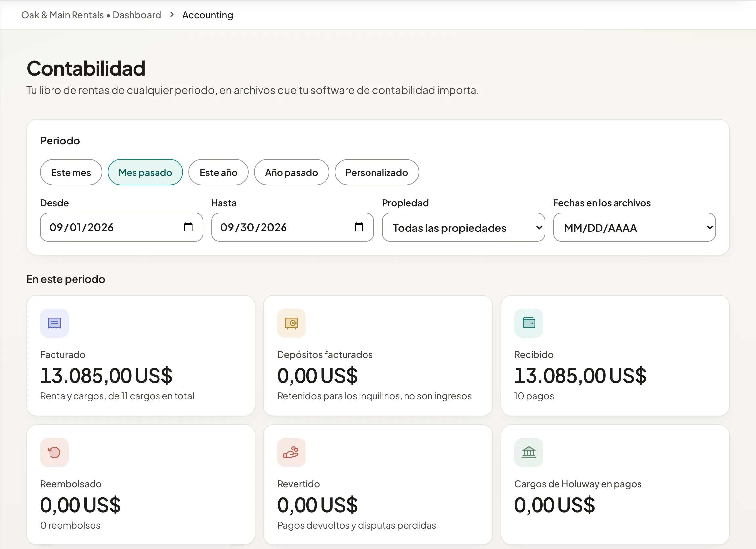Click the Revertido hand-with-coins icon
756x549 pixels.
[291, 452]
